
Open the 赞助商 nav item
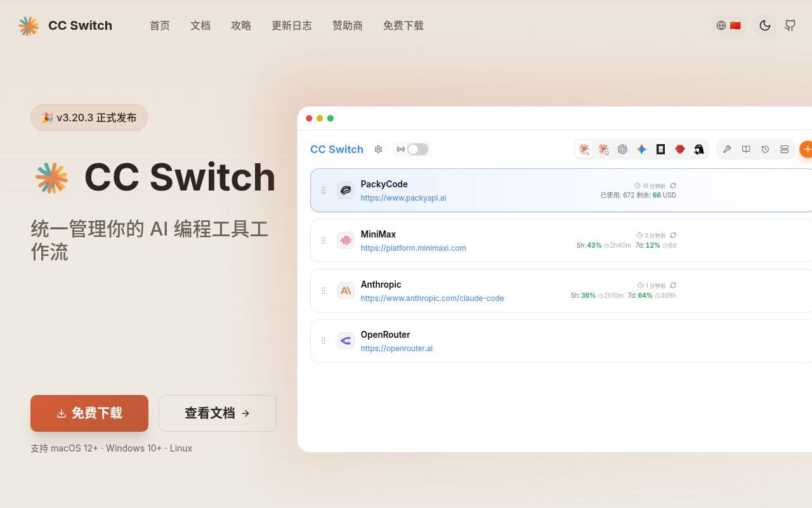348,25
